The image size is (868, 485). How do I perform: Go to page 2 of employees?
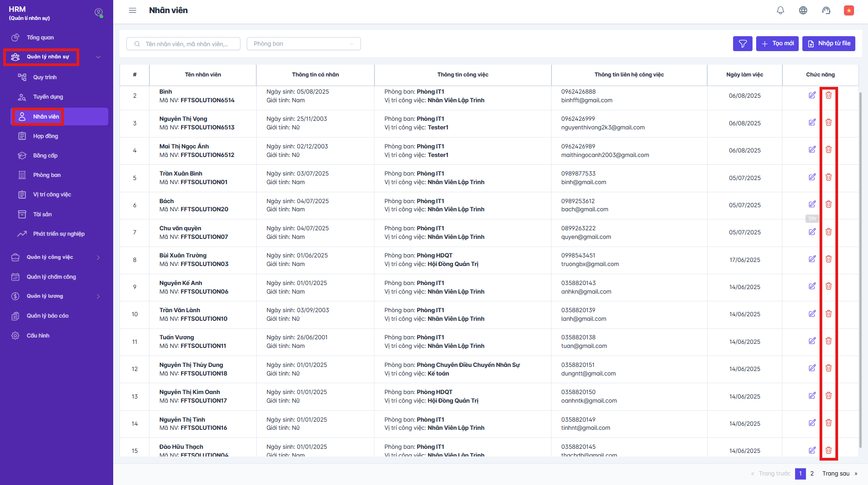(x=812, y=473)
